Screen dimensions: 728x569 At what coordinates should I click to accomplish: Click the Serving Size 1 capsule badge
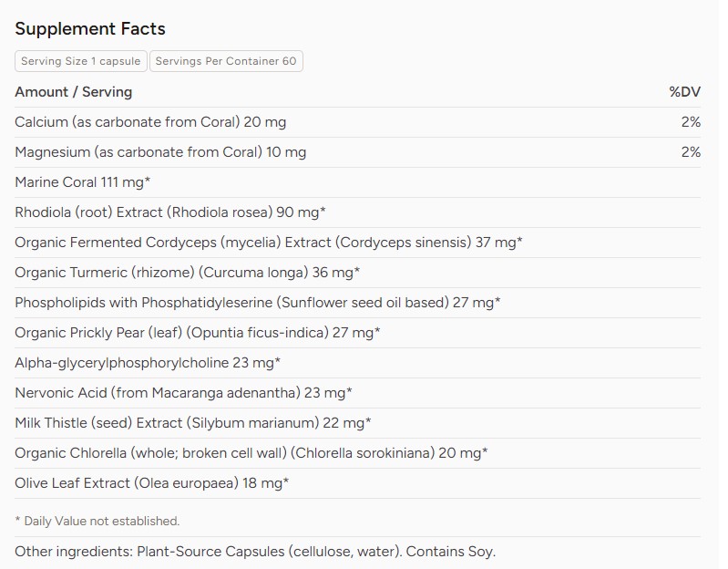pos(81,61)
